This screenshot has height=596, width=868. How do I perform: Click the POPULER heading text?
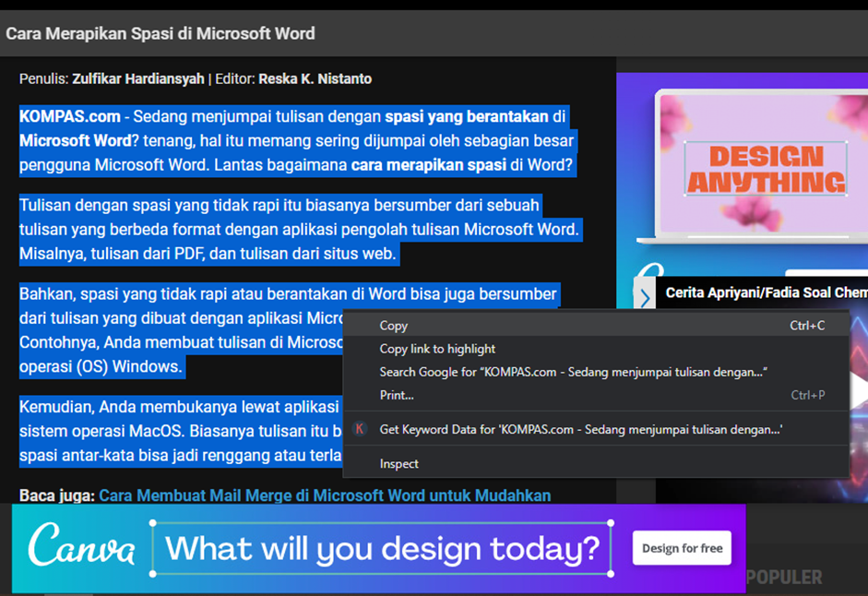point(784,578)
